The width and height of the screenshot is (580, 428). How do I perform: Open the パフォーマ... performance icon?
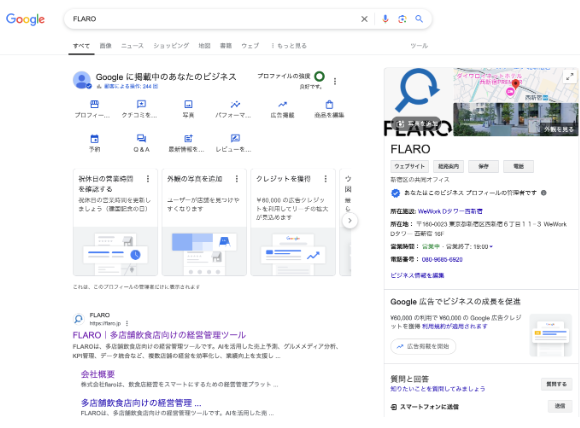click(x=235, y=104)
